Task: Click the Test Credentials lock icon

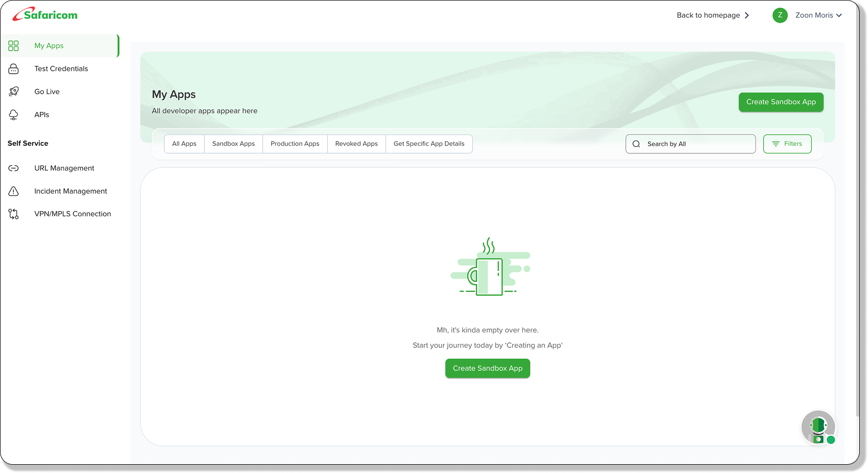Action: [x=13, y=69]
